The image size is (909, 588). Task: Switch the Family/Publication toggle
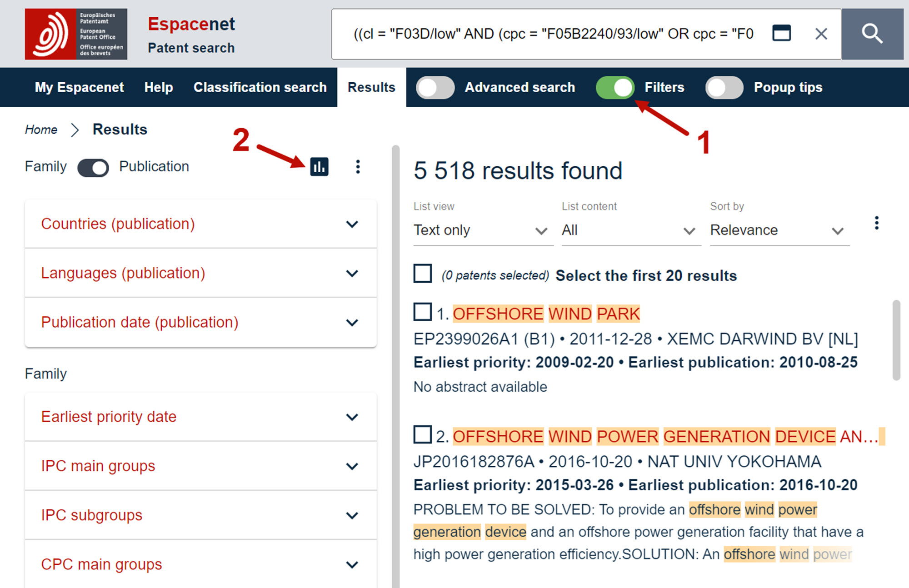(93, 167)
